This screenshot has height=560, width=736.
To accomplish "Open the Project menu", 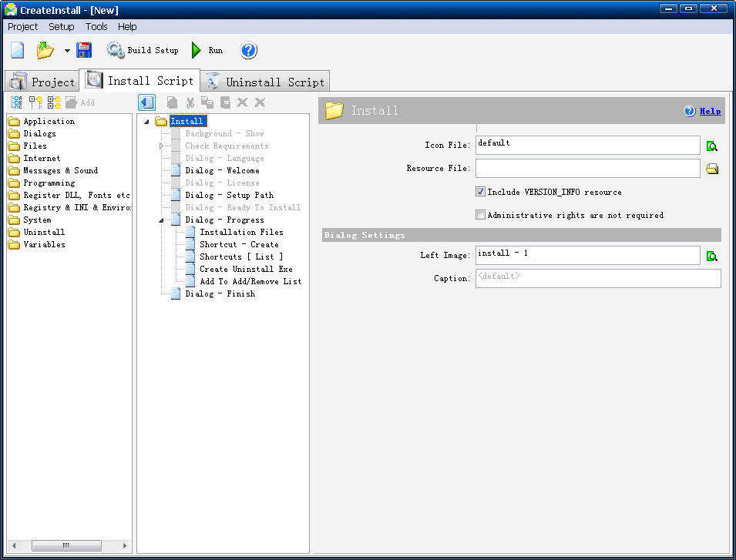I will pyautogui.click(x=22, y=27).
